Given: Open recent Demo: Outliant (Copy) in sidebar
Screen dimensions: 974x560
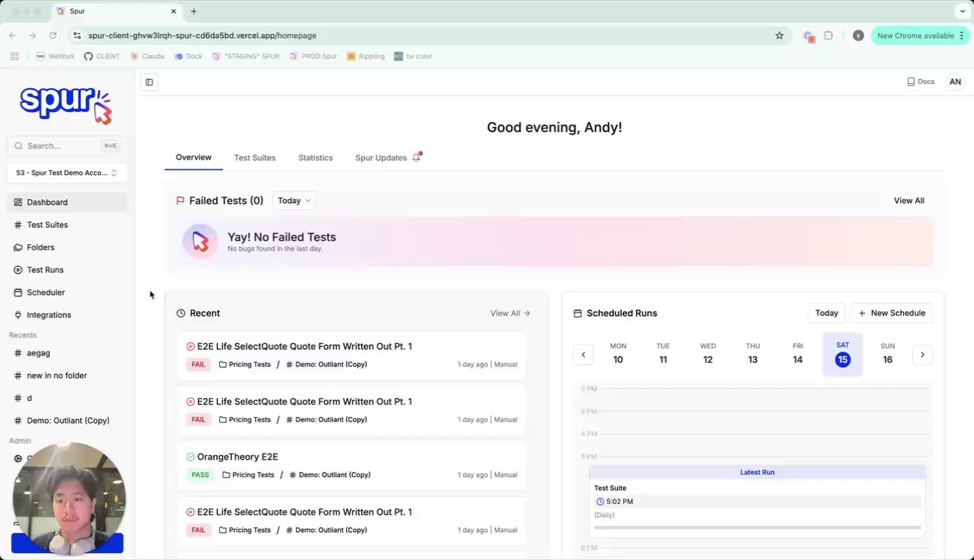Looking at the screenshot, I should pos(68,421).
